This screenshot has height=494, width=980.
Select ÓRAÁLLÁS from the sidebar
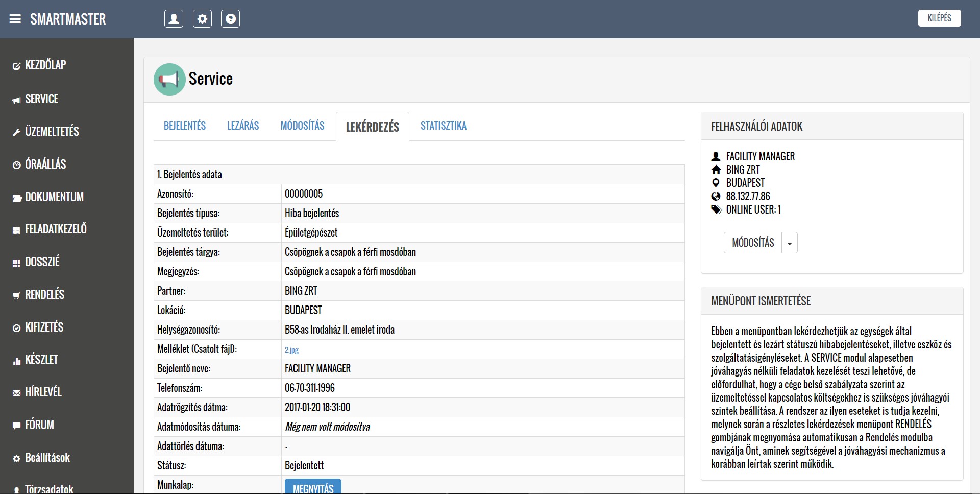pos(45,164)
